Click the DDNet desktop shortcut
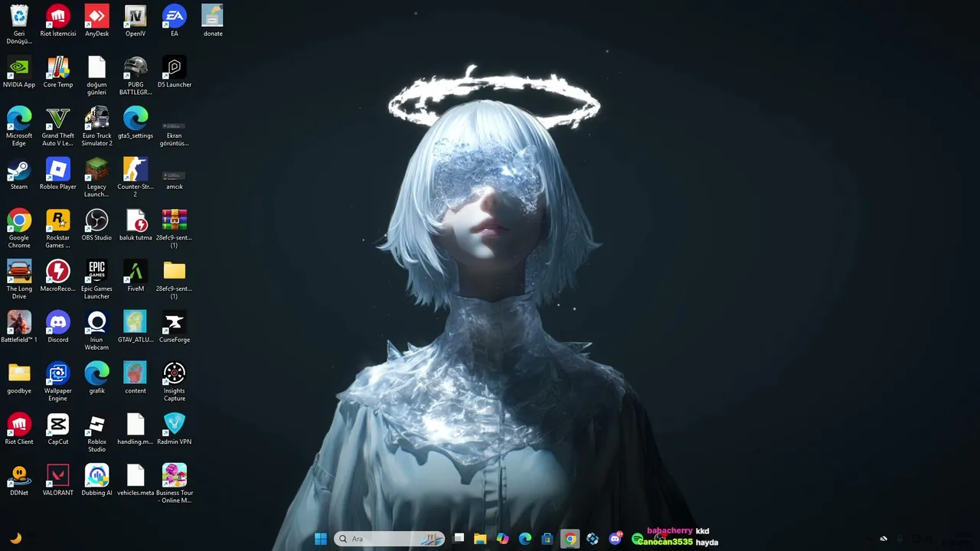 [x=19, y=475]
